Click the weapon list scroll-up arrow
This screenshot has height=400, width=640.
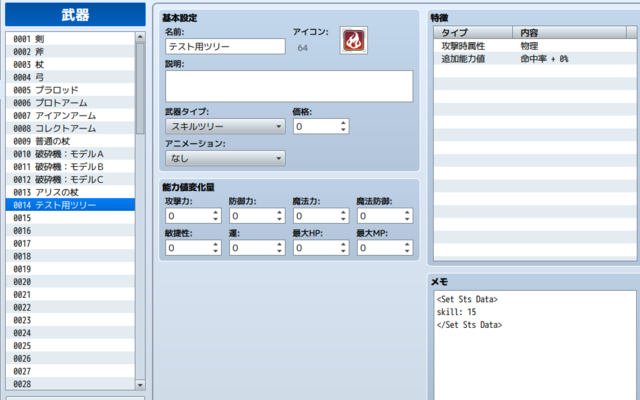(140, 37)
